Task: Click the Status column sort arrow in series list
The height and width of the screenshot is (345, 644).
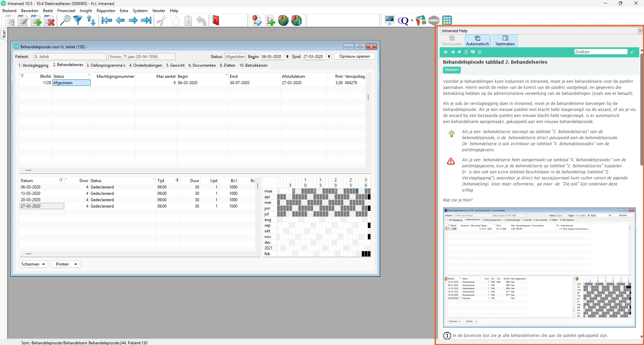Action: 89,75
